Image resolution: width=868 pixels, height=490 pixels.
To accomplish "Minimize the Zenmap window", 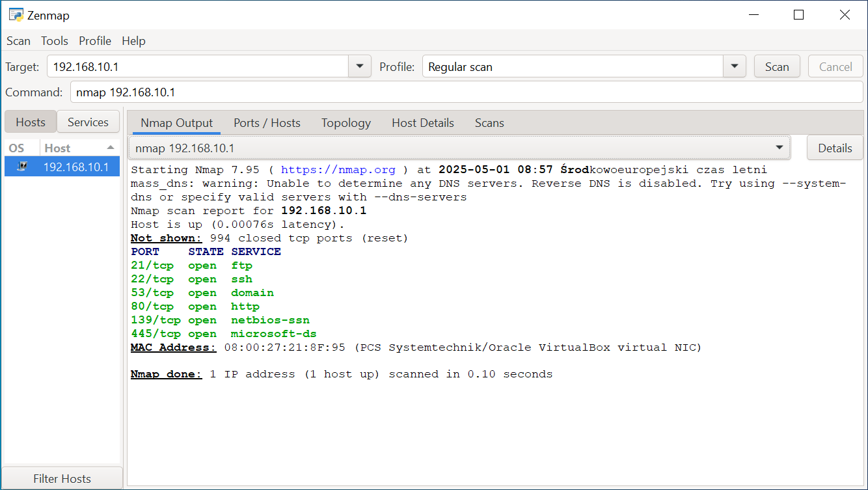I will point(753,15).
